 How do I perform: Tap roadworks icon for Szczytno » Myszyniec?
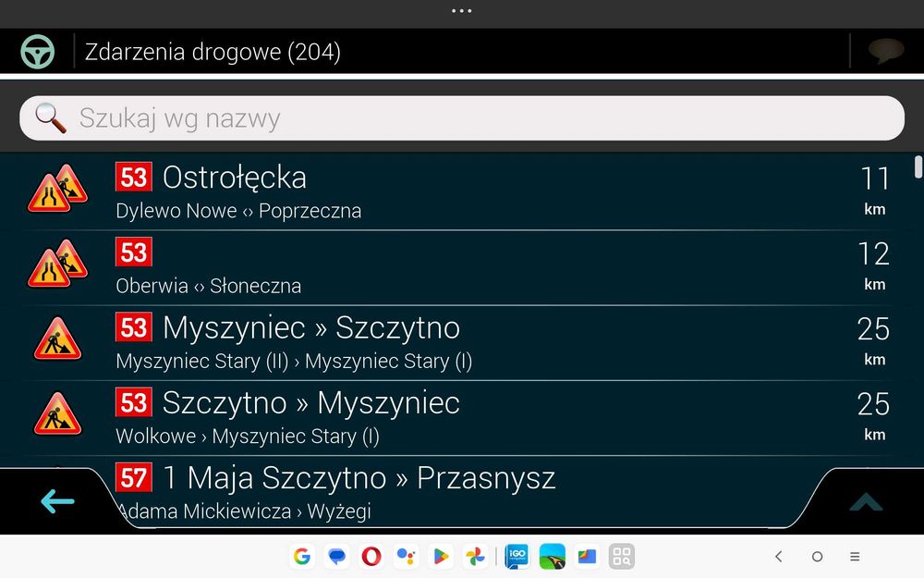(x=57, y=413)
